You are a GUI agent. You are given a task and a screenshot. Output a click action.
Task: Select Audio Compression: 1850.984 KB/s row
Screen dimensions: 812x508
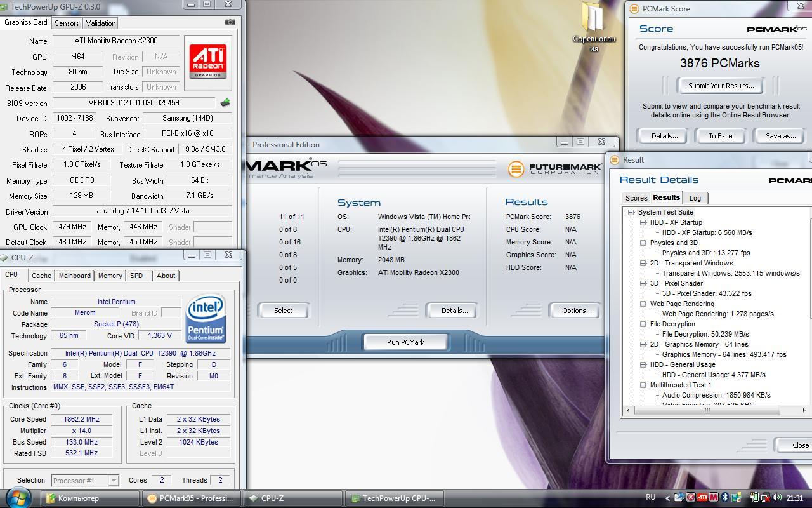(x=716, y=395)
